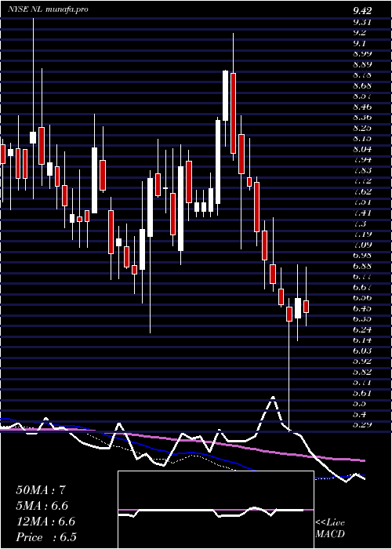Screen dimensions: 392x549
Task: Click the Price : 6.5 readout
Action: coord(46,537)
